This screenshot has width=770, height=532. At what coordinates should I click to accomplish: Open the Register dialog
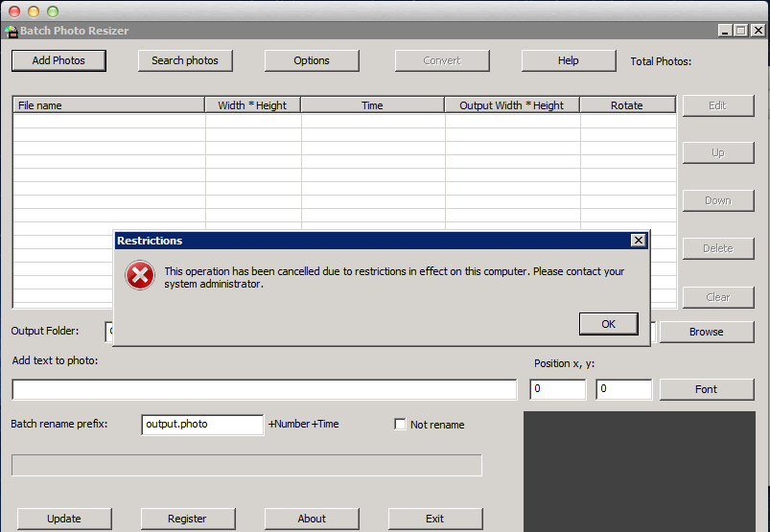[x=187, y=519]
